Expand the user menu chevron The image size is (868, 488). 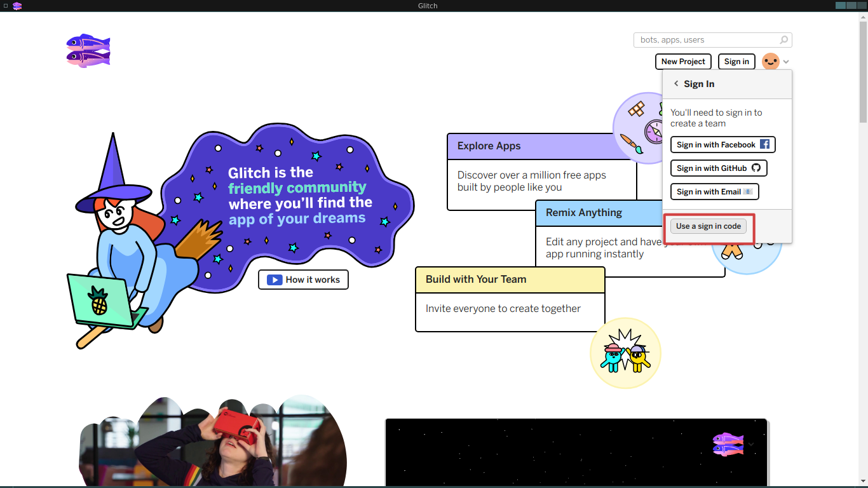[786, 62]
